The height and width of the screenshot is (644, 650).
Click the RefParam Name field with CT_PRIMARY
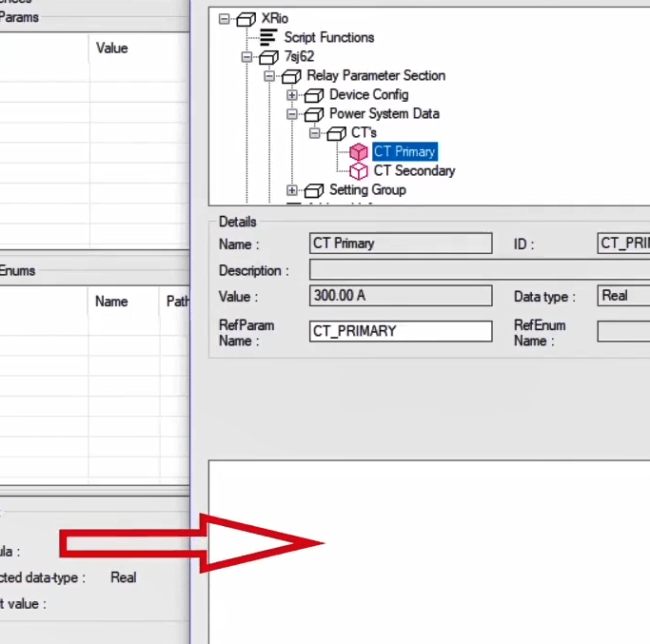tap(401, 331)
